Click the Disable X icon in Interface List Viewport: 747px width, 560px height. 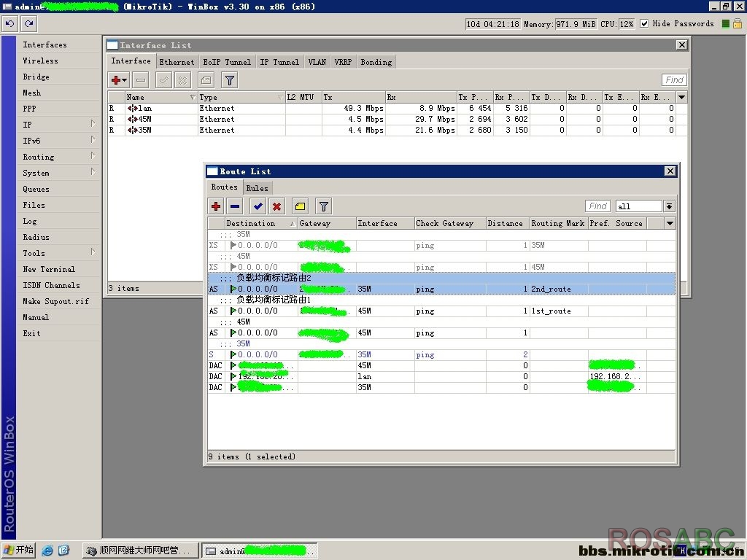[x=182, y=80]
